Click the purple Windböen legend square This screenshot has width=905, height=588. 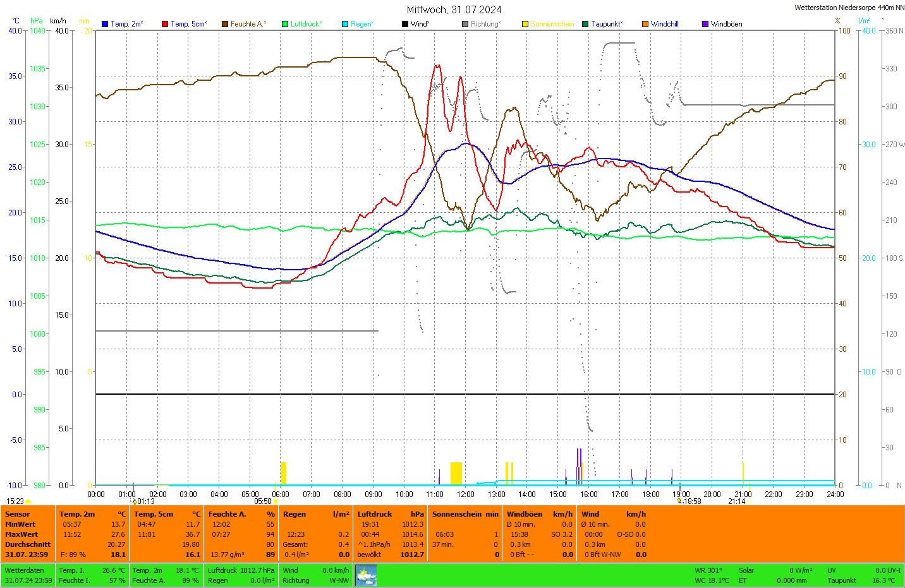click(705, 24)
